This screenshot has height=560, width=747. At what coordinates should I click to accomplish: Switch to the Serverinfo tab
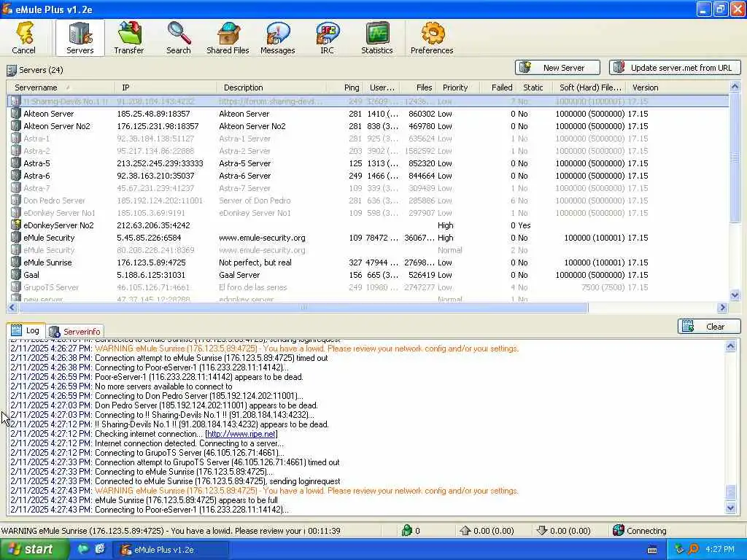[75, 332]
